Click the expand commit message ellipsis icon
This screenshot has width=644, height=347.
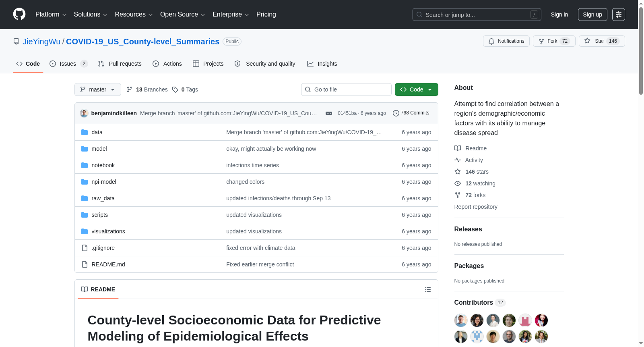point(329,113)
